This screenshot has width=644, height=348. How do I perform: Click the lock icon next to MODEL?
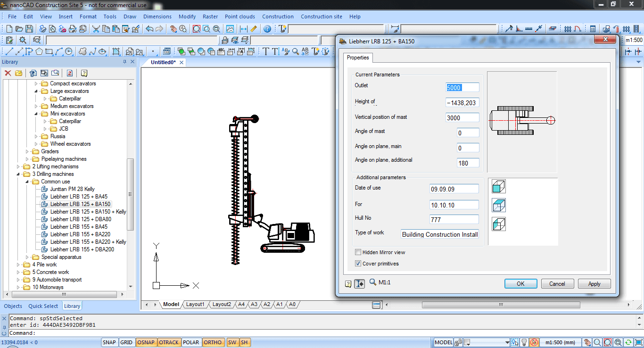458,342
